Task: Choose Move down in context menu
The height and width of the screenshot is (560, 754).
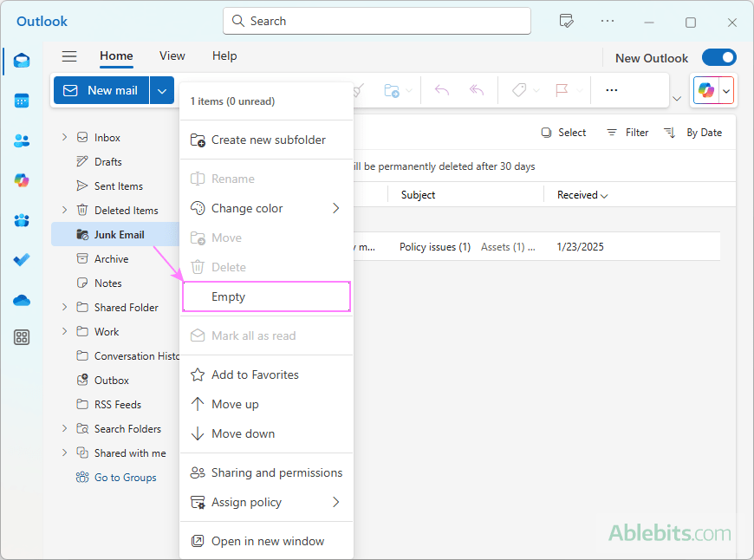Action: coord(266,433)
